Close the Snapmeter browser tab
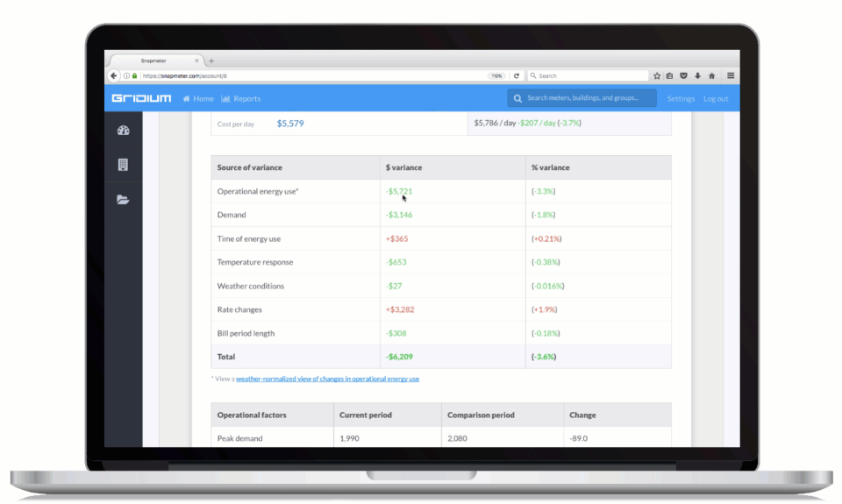The width and height of the screenshot is (842, 504). tap(196, 60)
